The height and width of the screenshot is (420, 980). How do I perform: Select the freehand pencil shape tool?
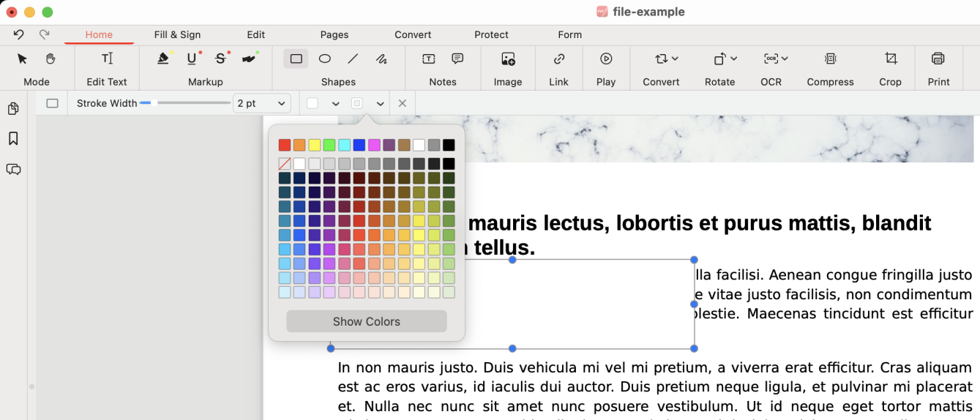tap(381, 59)
